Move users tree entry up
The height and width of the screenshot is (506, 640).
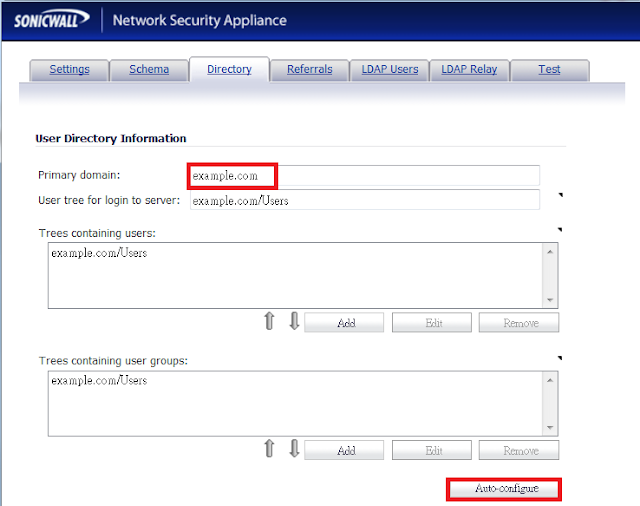pyautogui.click(x=269, y=321)
